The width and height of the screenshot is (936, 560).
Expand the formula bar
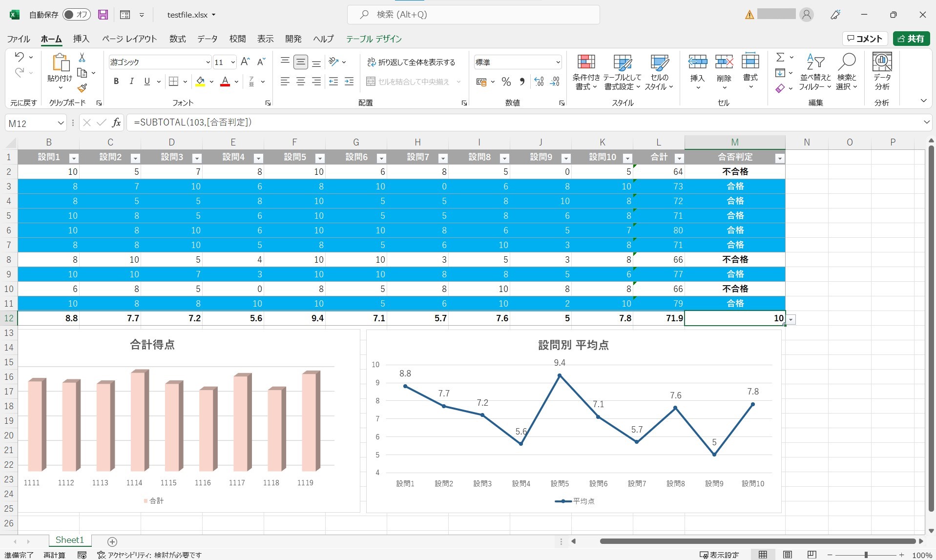click(x=926, y=123)
